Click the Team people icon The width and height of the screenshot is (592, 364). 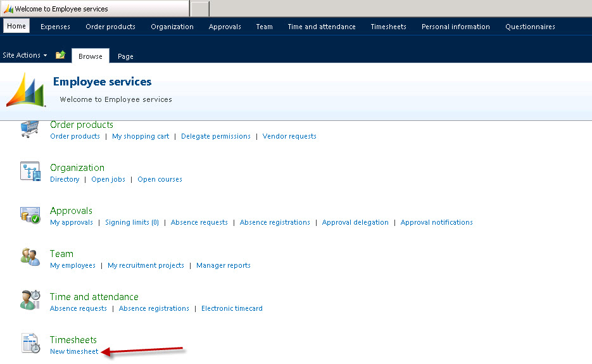point(30,258)
